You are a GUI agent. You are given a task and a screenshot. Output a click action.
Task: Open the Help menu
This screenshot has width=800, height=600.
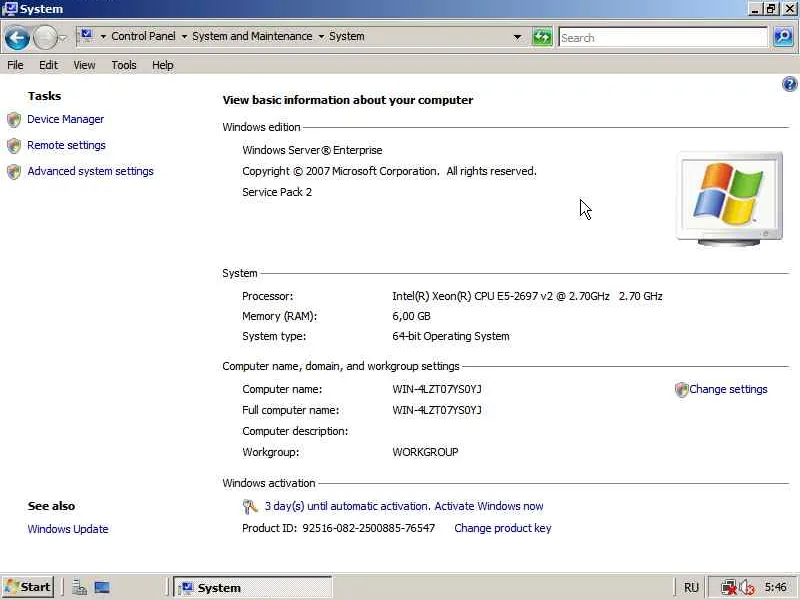[163, 65]
